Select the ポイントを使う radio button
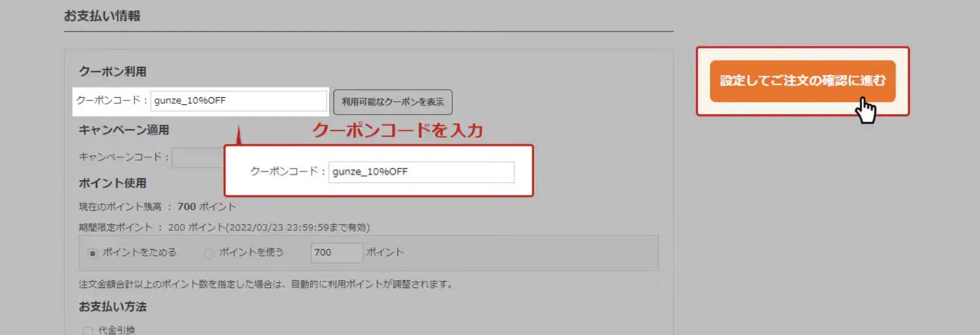This screenshot has height=335, width=980. (209, 253)
